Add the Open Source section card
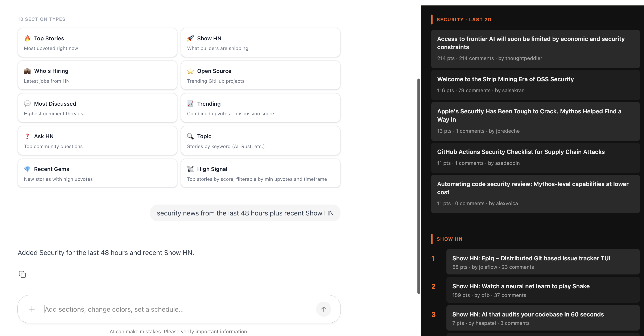The image size is (644, 336). click(260, 75)
